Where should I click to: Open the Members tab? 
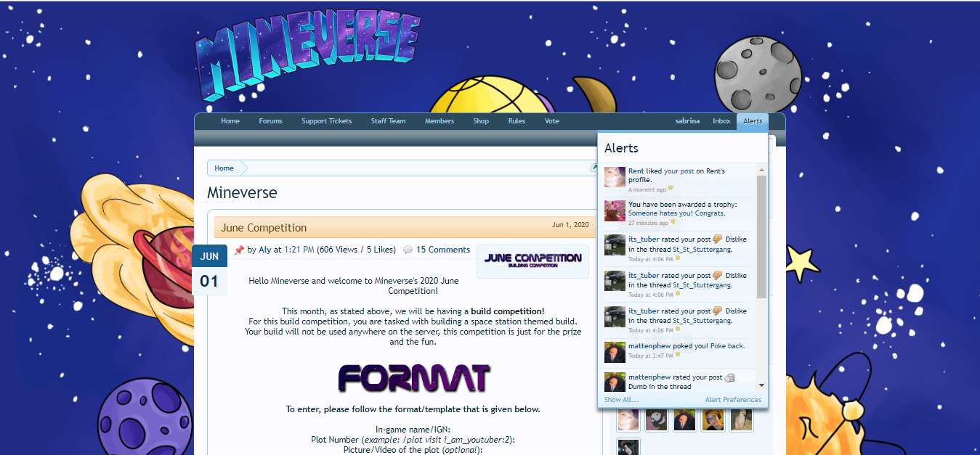tap(440, 121)
